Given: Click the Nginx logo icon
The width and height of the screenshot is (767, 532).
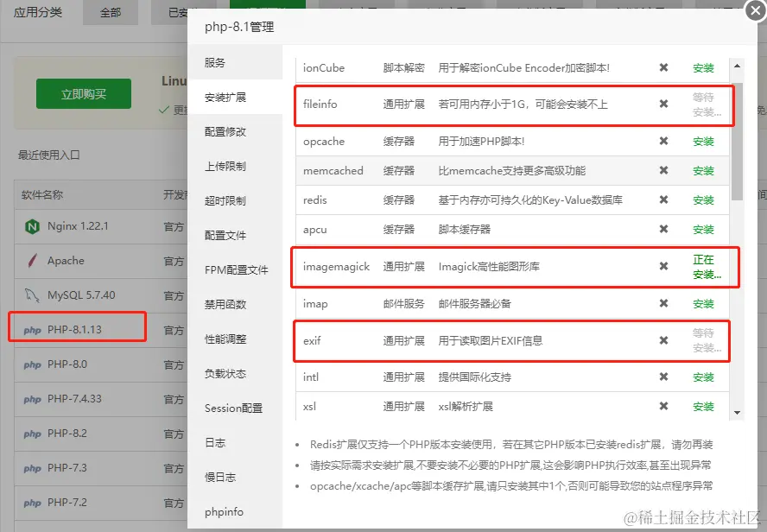Looking at the screenshot, I should point(32,226).
